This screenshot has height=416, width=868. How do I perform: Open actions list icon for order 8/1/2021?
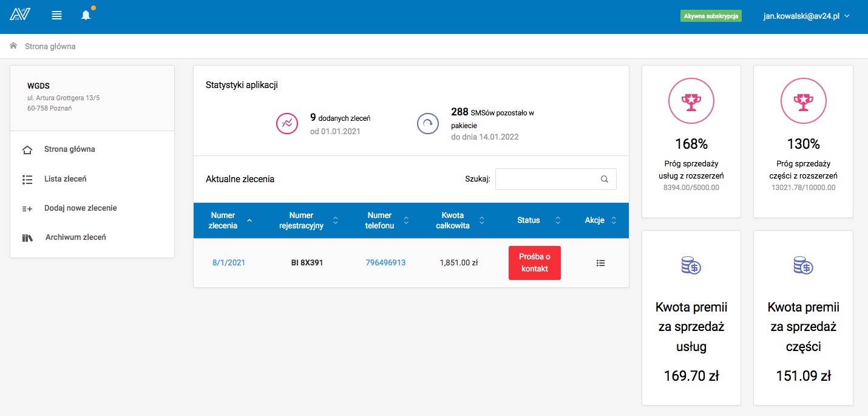point(600,263)
